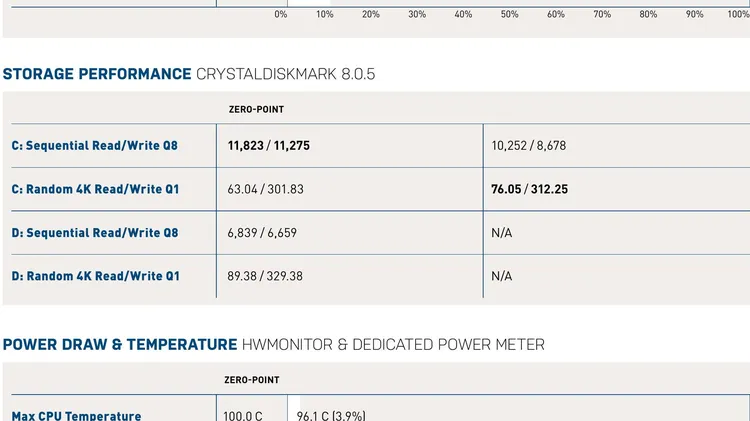Click the storage table 'ZERO-POINT' column header
The image size is (750, 421).
tap(256, 110)
